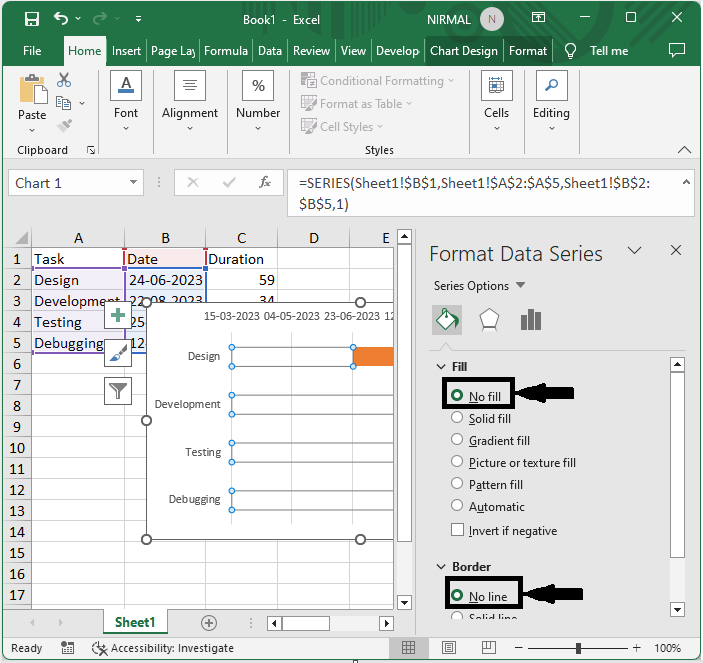Click the Chart Filters funnel button
The width and height of the screenshot is (703, 663).
118,390
